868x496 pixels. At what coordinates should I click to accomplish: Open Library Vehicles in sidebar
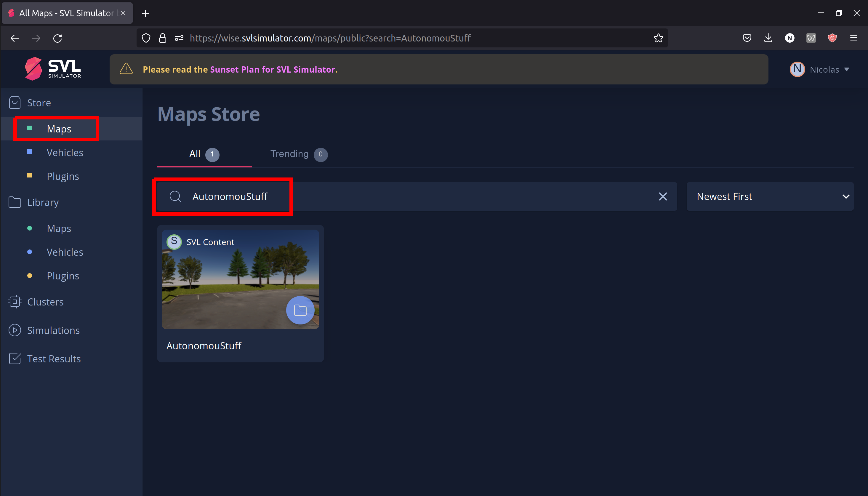tap(65, 252)
